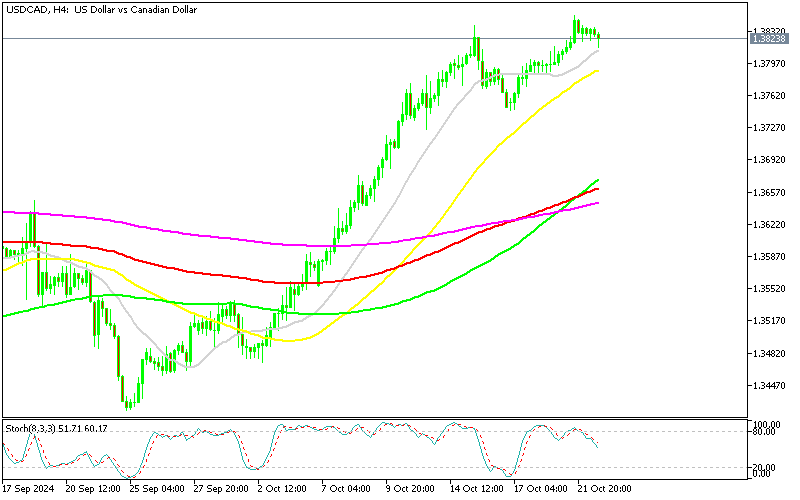Click the 14 Oct 12:00 time label
The height and width of the screenshot is (500, 800).
coord(477,489)
